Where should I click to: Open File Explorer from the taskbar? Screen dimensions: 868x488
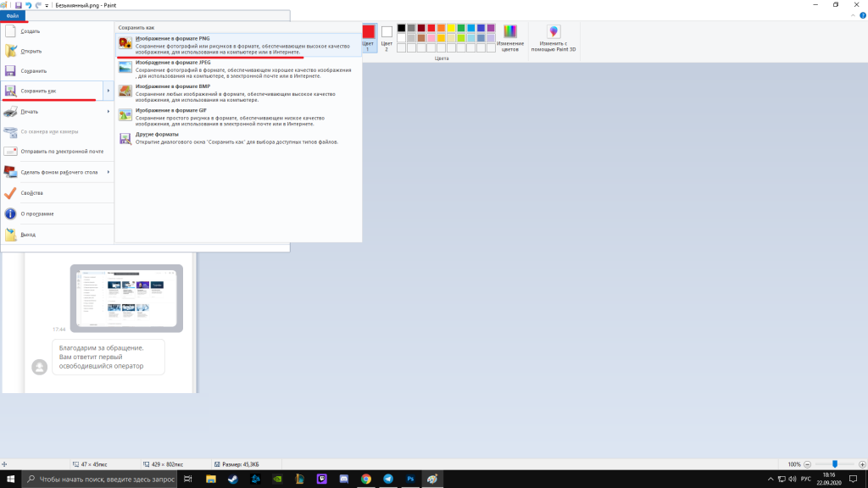pyautogui.click(x=211, y=480)
